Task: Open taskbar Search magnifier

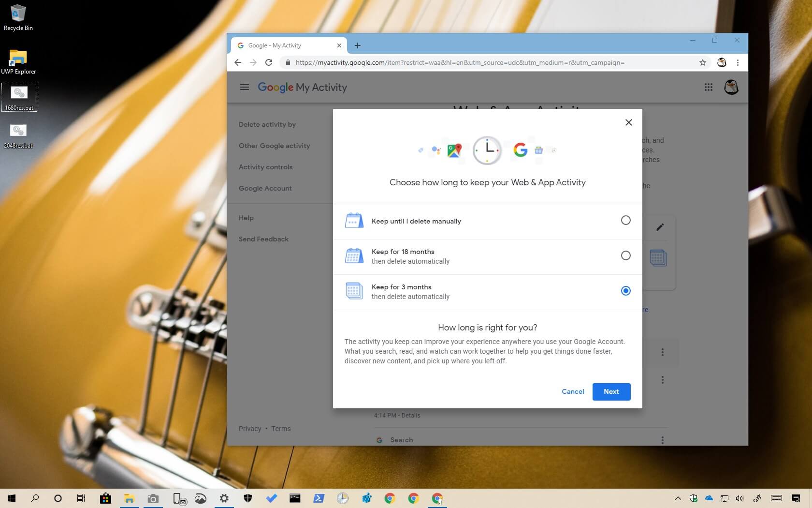Action: (x=35, y=498)
